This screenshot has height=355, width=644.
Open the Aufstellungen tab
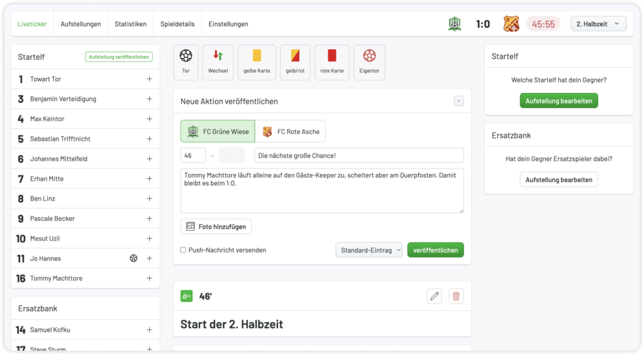[80, 24]
